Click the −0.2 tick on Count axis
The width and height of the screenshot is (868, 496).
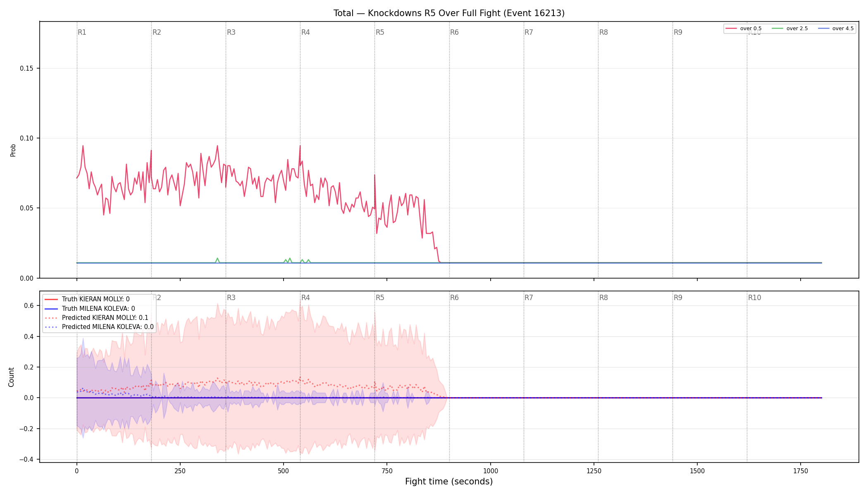[x=26, y=429]
